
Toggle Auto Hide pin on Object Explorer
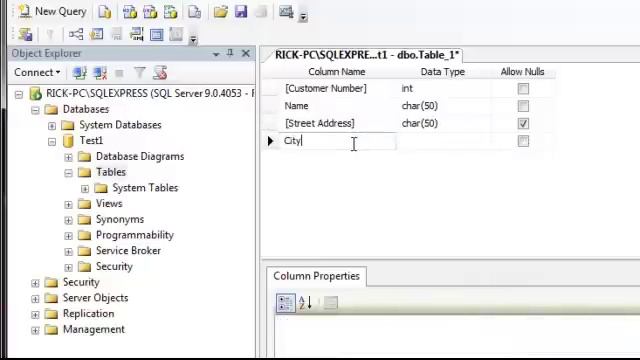point(230,53)
